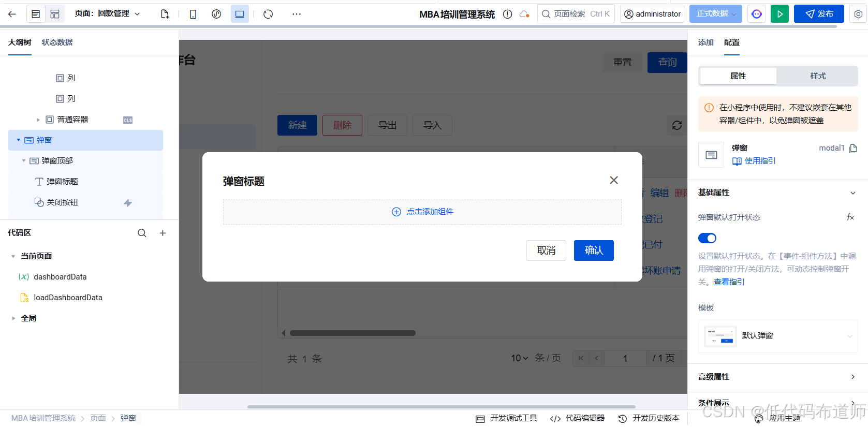The width and height of the screenshot is (868, 427).
Task: Click the administrator account button
Action: [x=652, y=14]
